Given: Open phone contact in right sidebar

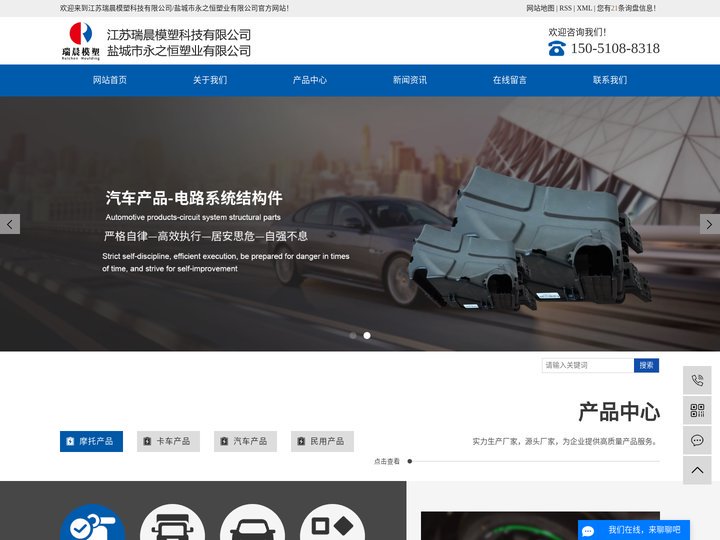Looking at the screenshot, I should pyautogui.click(x=697, y=380).
